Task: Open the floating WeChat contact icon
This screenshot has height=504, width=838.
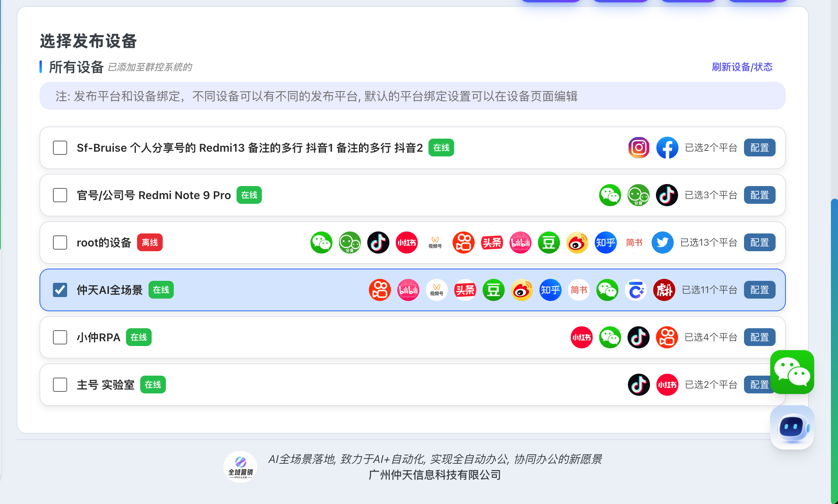Action: (792, 372)
